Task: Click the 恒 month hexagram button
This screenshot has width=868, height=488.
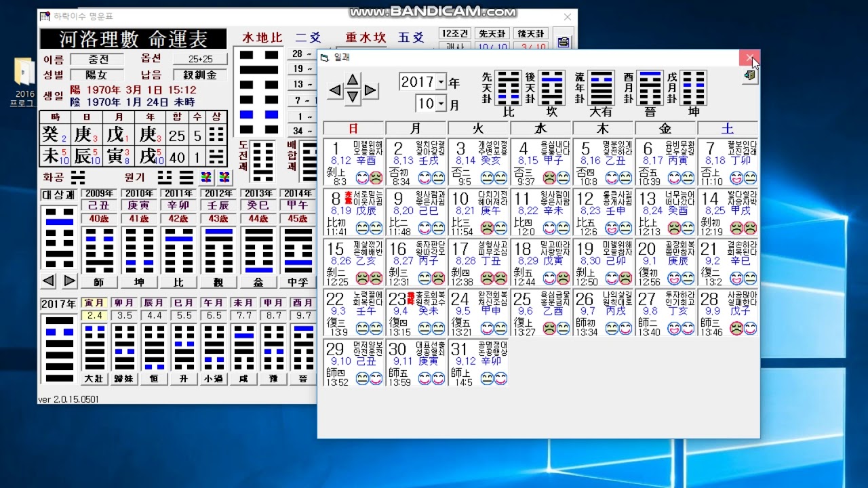Action: [x=154, y=378]
